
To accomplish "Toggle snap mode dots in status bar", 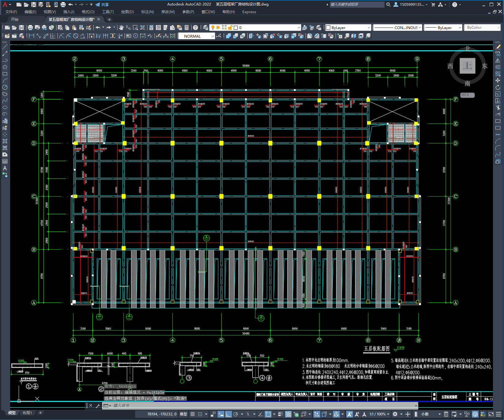I will coord(200,414).
